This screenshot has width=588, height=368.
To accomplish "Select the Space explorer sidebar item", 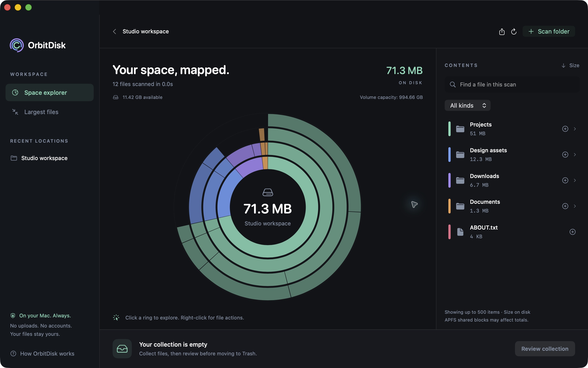I will pos(50,92).
